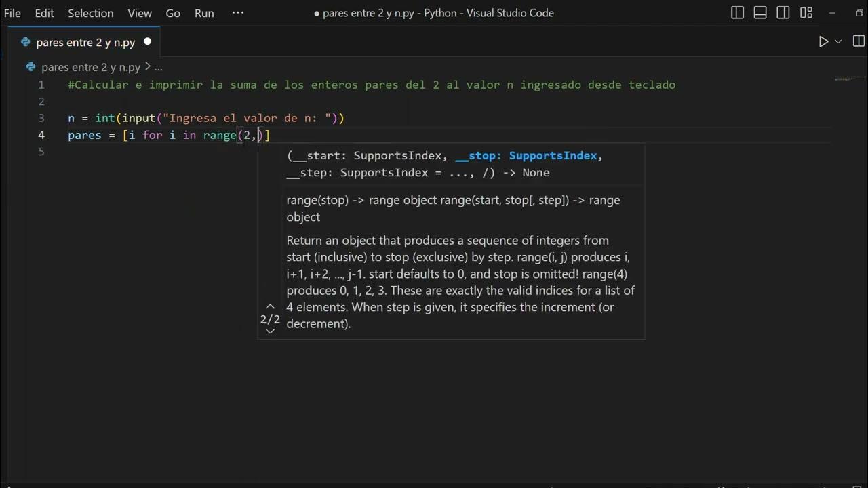Screen dimensions: 868x488
Task: Expand the breadcrumb ellipsis symbol path
Action: tap(159, 67)
